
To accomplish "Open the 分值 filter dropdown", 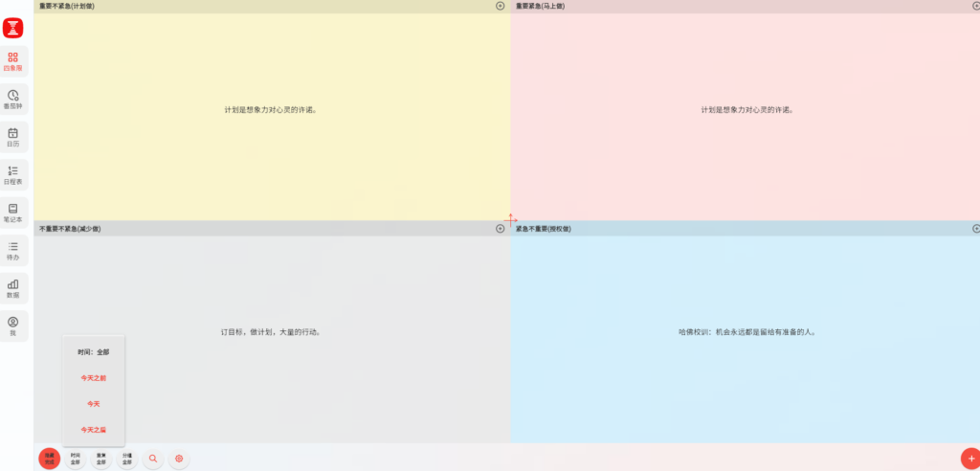I will [x=127, y=460].
